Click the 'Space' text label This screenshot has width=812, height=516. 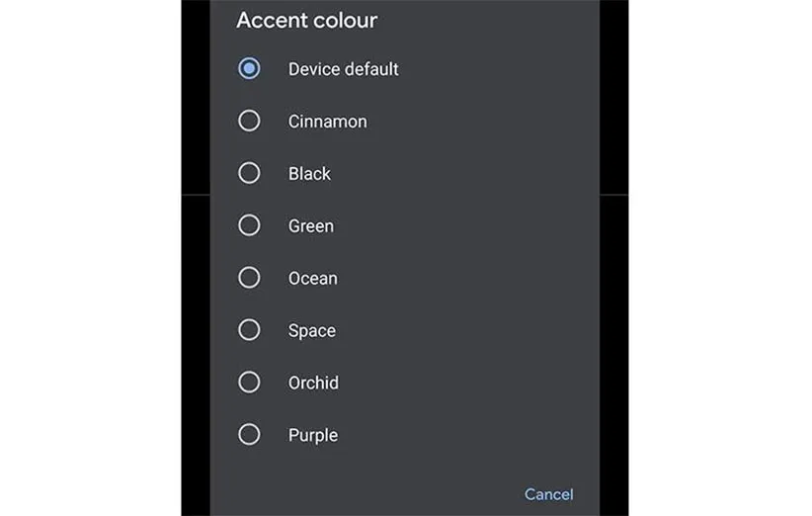311,331
